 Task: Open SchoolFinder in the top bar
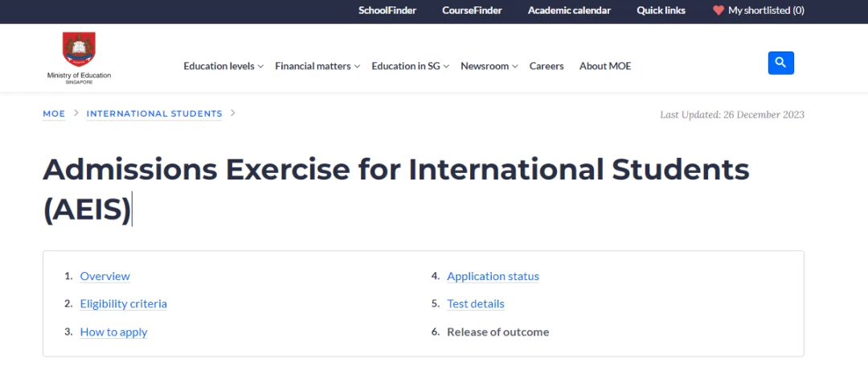[x=387, y=10]
